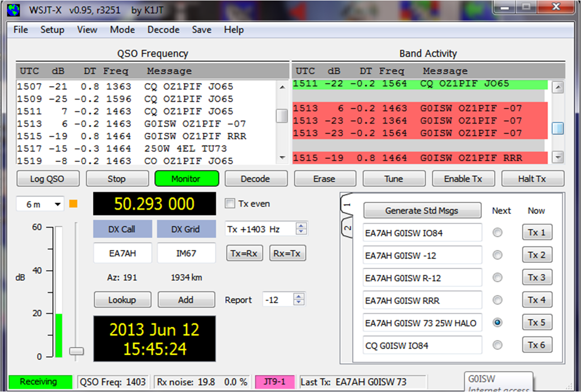581x392 pixels.
Task: Click the Rx=Tx button
Action: [287, 254]
